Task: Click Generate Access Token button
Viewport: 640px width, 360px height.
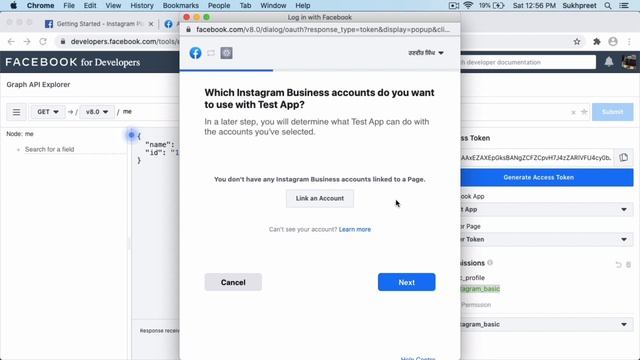Action: 547,178
